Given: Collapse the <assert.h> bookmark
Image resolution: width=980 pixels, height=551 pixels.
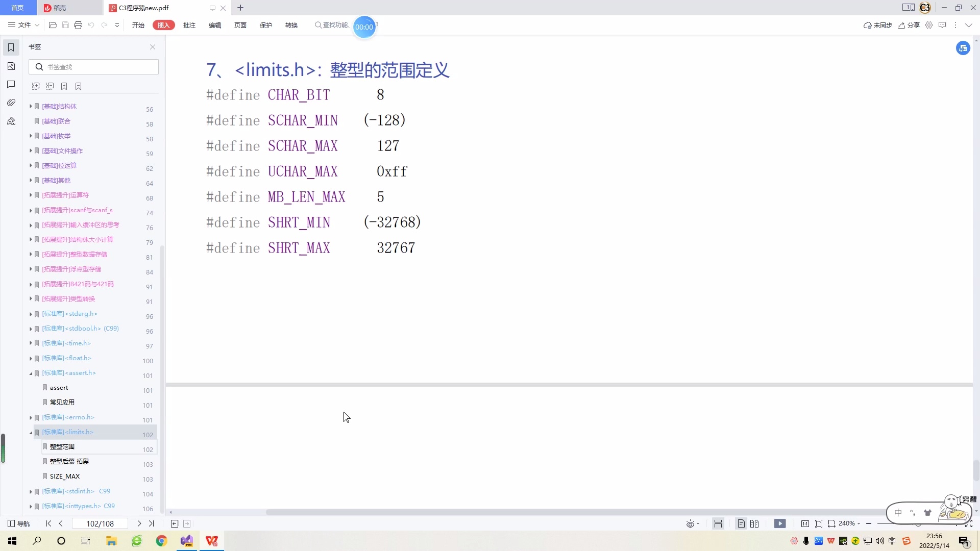Looking at the screenshot, I should point(31,373).
